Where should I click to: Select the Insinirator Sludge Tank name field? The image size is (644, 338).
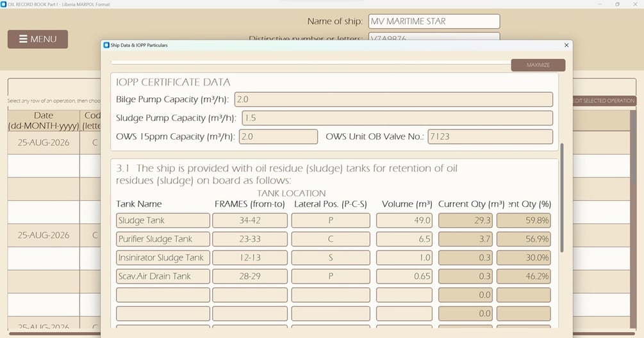[x=163, y=257]
